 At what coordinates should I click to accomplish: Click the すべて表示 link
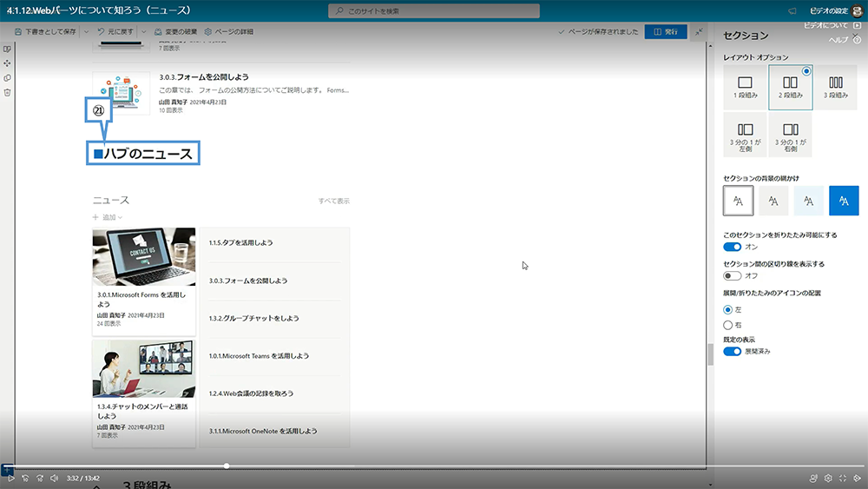point(334,201)
